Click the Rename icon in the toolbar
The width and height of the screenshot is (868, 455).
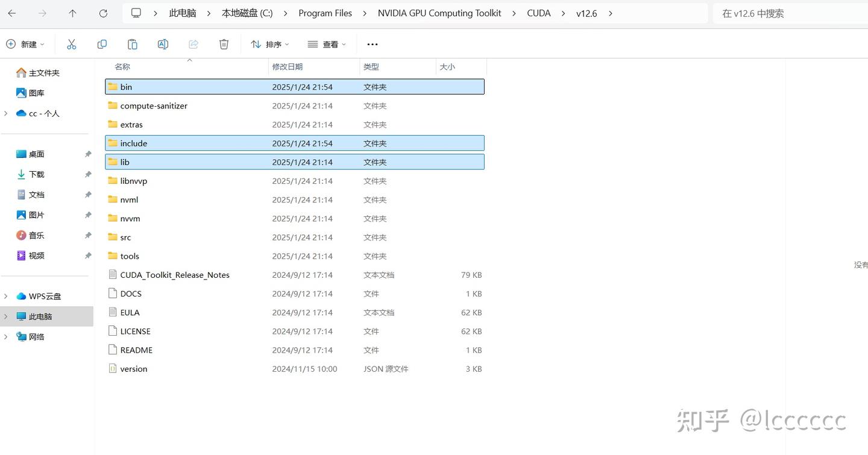[x=162, y=43]
